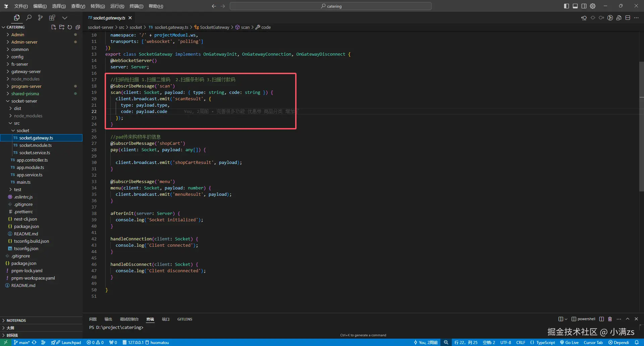
Task: Toggle the secondary sidebar layout
Action: click(584, 6)
